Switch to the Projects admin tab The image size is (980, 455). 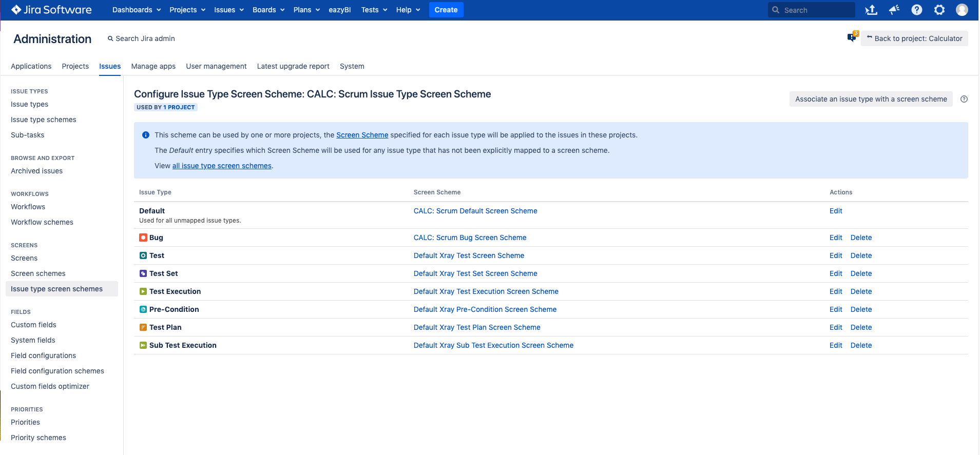point(75,66)
